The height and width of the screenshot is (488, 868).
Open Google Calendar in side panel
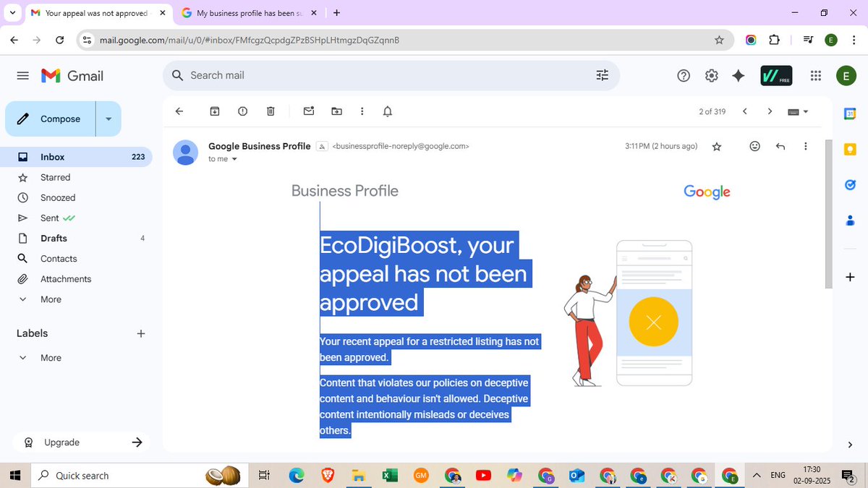[x=850, y=114]
